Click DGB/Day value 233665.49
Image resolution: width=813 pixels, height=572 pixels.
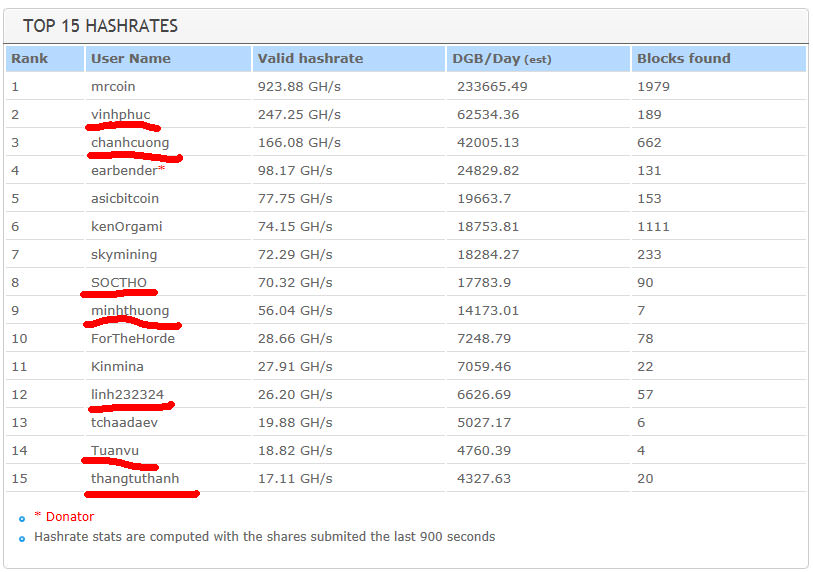492,87
